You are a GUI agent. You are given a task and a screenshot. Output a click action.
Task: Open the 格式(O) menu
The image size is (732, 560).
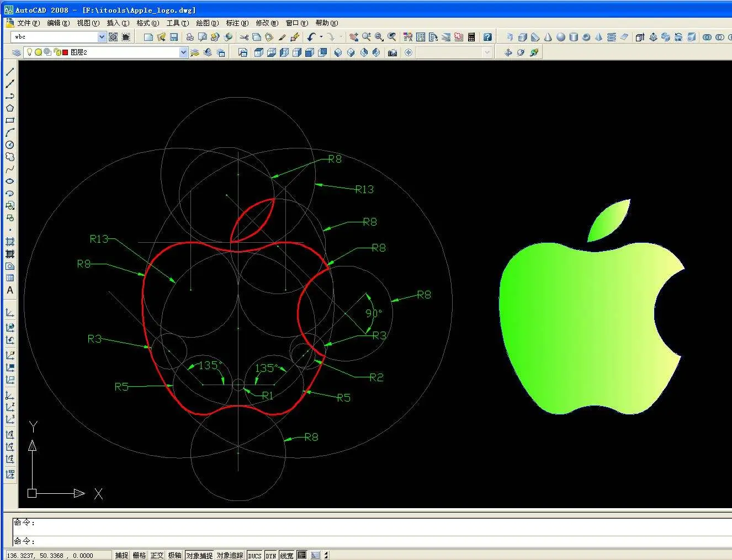pos(147,23)
